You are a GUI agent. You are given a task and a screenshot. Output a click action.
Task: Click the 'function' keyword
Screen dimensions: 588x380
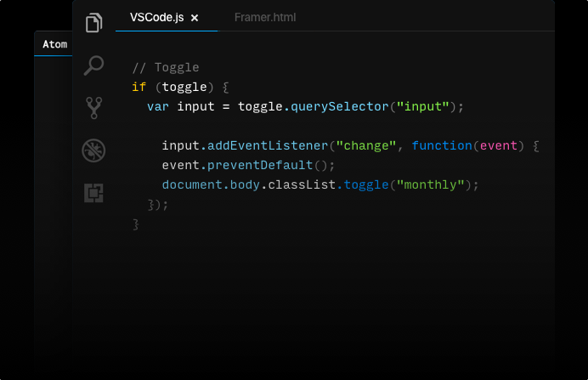coord(442,145)
